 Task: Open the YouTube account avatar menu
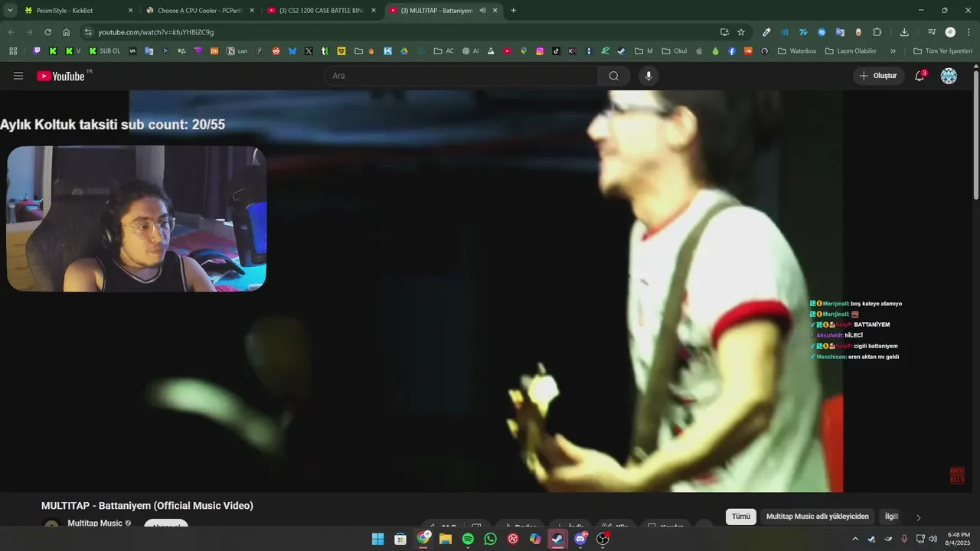point(949,76)
